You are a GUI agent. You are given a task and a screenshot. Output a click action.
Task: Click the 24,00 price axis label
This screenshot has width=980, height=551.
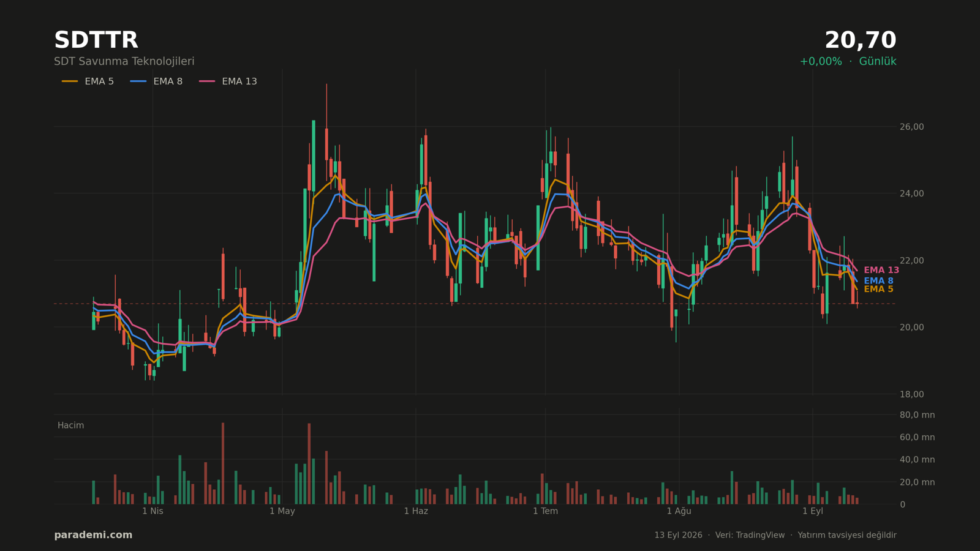point(912,193)
